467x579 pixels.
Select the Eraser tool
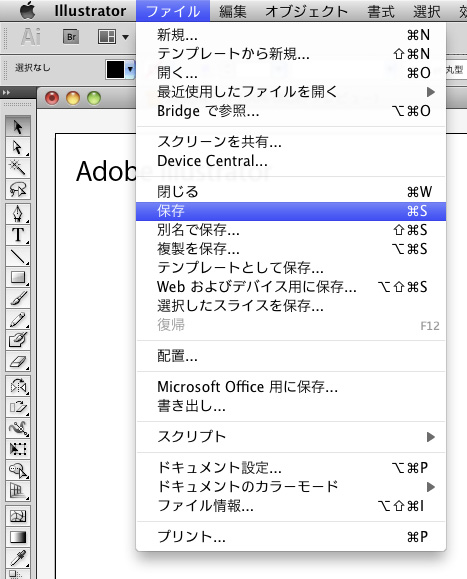click(x=18, y=361)
